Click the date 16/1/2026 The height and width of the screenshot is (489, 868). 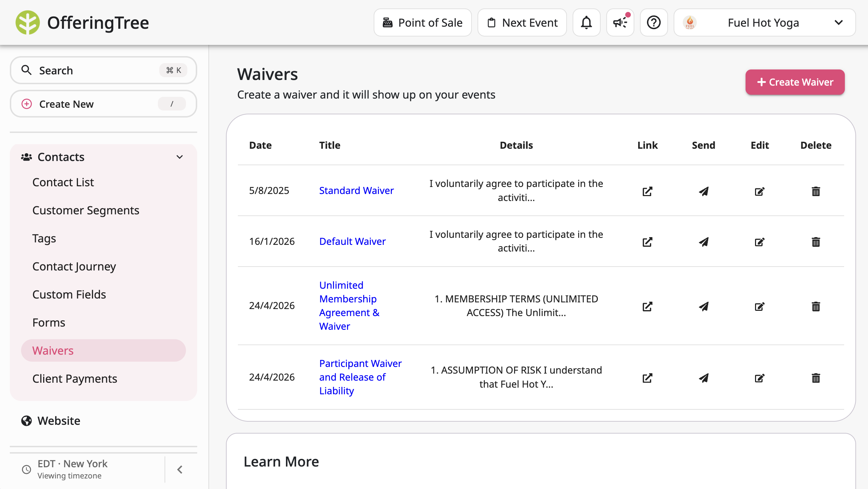coord(272,241)
